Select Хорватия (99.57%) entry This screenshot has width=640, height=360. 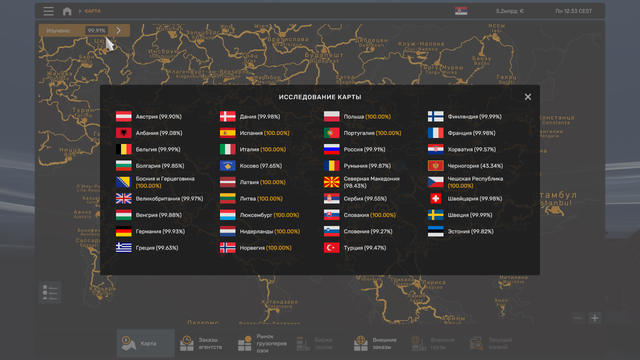tap(462, 149)
